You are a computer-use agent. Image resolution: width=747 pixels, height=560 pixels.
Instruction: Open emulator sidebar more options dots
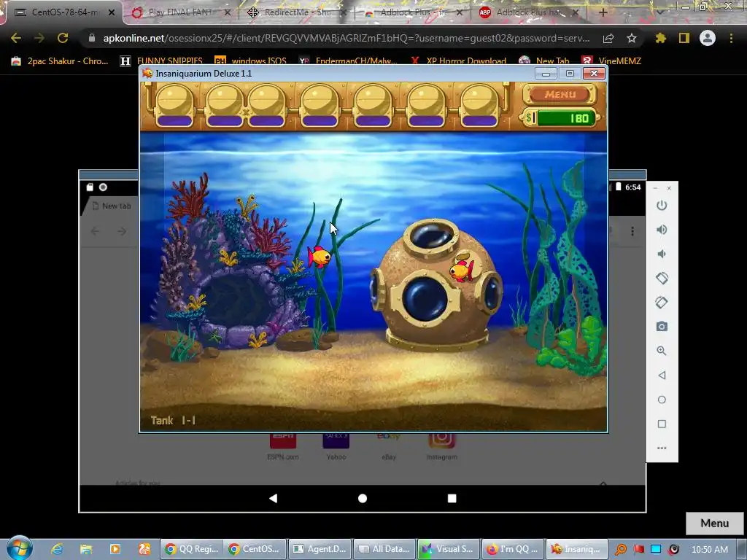click(662, 448)
